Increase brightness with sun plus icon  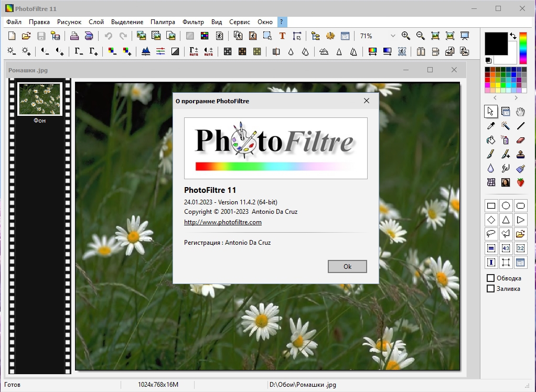26,51
